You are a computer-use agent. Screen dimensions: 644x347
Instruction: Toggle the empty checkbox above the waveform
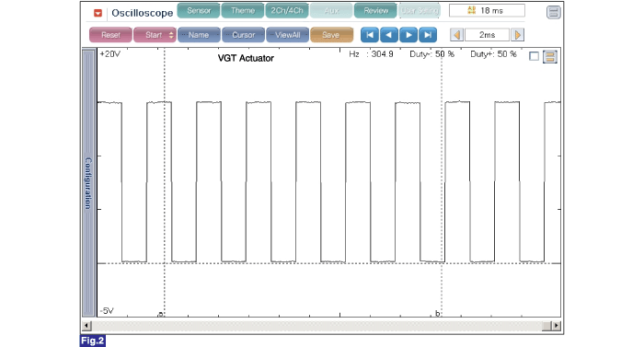coord(534,56)
